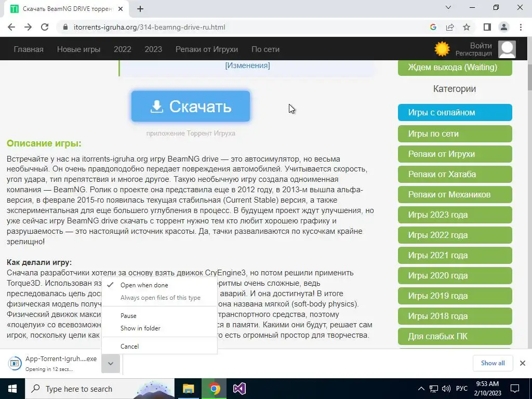This screenshot has height=399, width=532.
Task: Open 2023 navigation item
Action: (153, 49)
